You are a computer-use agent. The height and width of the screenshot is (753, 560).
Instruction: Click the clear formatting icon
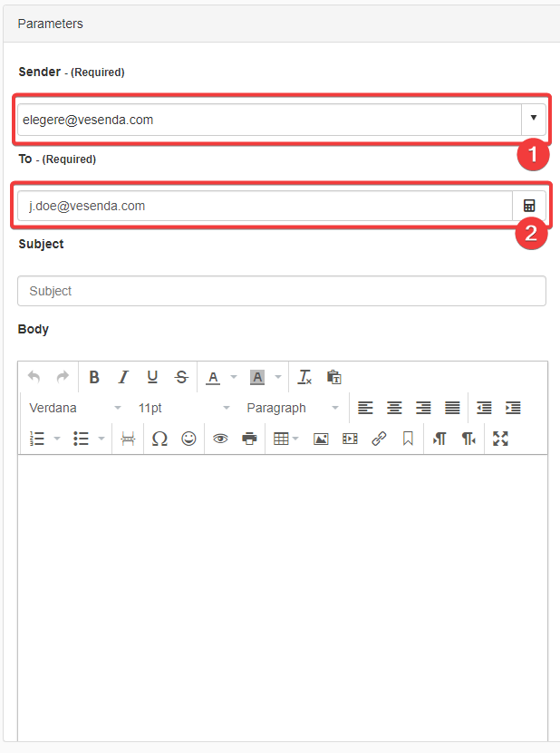(x=305, y=377)
